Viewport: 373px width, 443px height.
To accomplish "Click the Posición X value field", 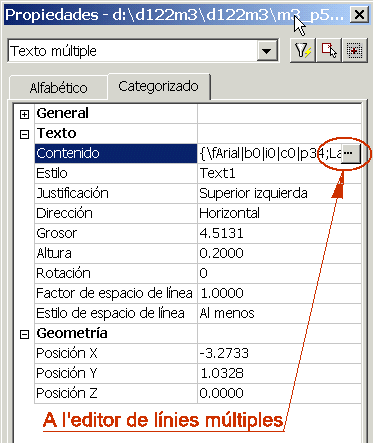I will pyautogui.click(x=279, y=353).
